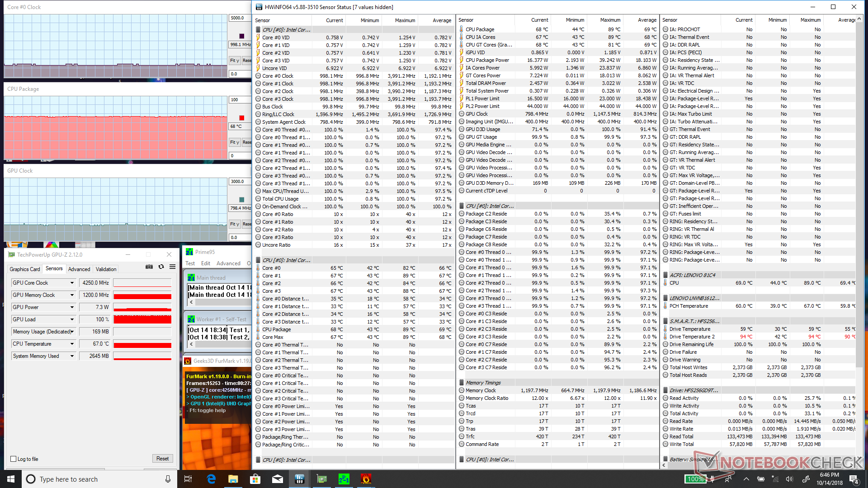
Task: Switch to Prime95 via taskbar icon
Action: (x=344, y=479)
